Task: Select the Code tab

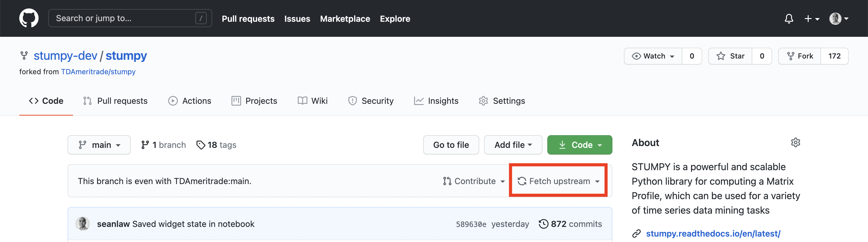Action: (x=46, y=100)
